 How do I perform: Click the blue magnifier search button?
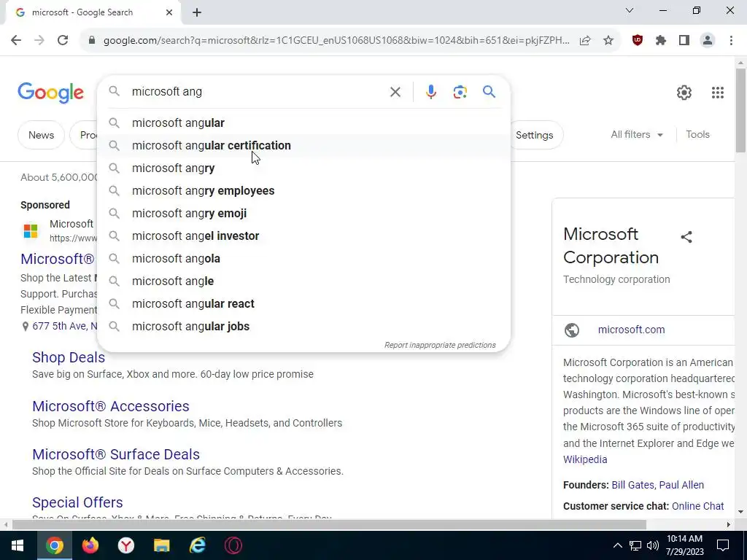click(x=489, y=91)
